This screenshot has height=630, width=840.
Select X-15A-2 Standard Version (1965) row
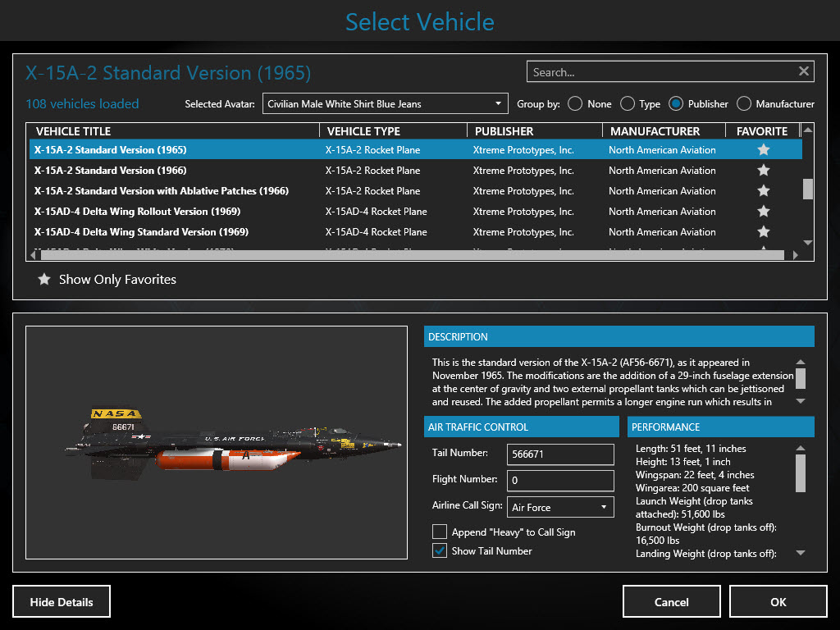[416, 150]
